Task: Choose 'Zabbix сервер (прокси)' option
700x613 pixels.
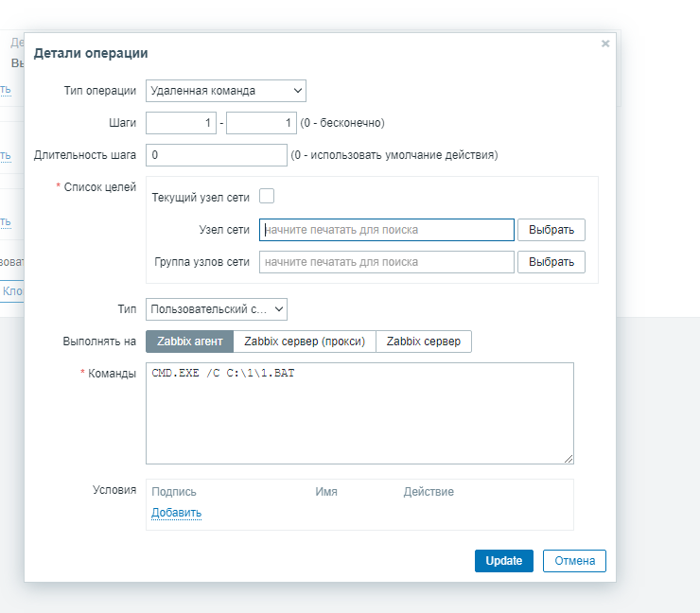Action: coord(305,342)
